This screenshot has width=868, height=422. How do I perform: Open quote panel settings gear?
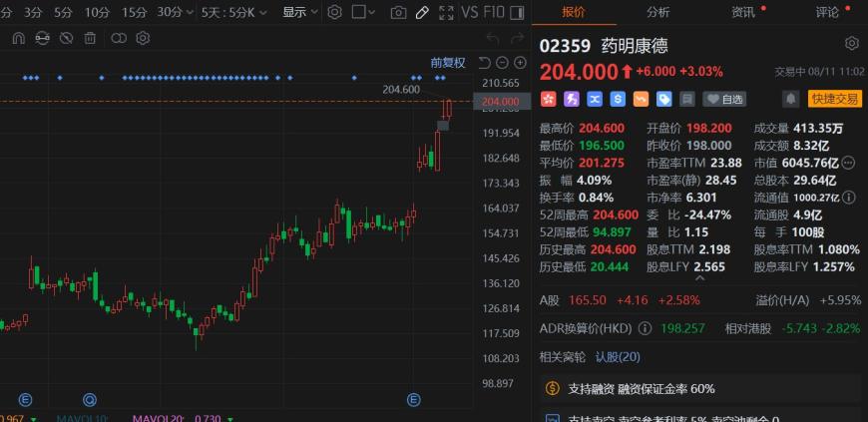[852, 44]
